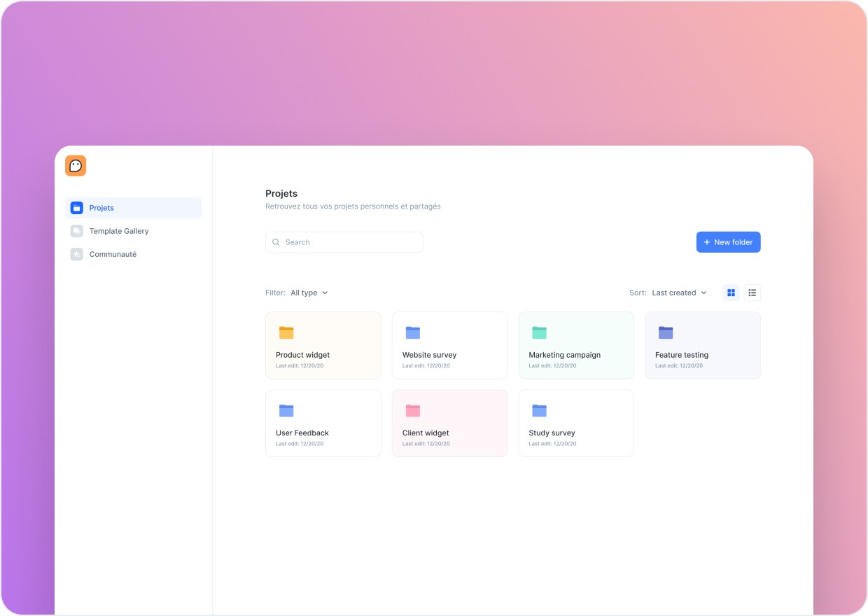Click Last edit date under Study survey
The width and height of the screenshot is (868, 616).
click(552, 444)
